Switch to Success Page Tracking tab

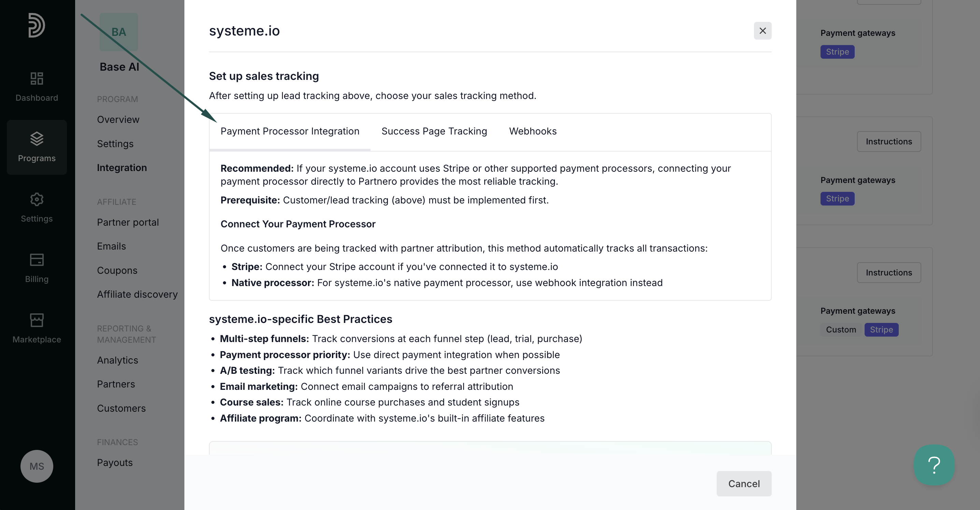434,131
